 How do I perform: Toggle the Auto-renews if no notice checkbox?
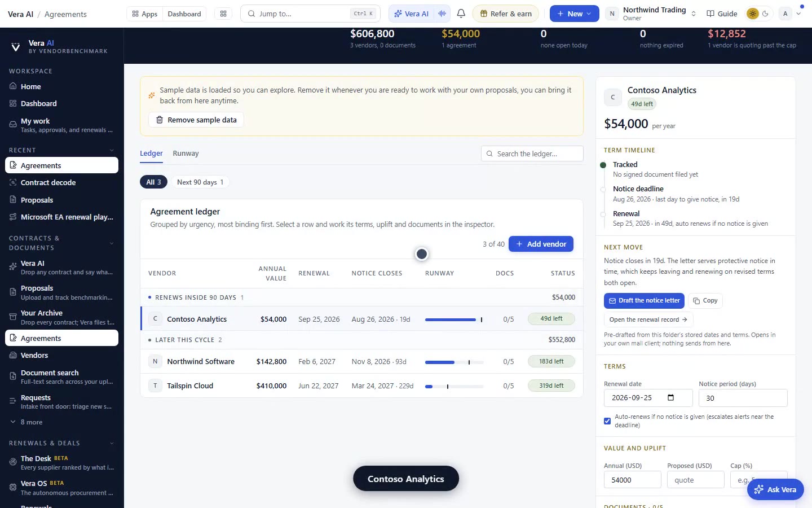607,421
